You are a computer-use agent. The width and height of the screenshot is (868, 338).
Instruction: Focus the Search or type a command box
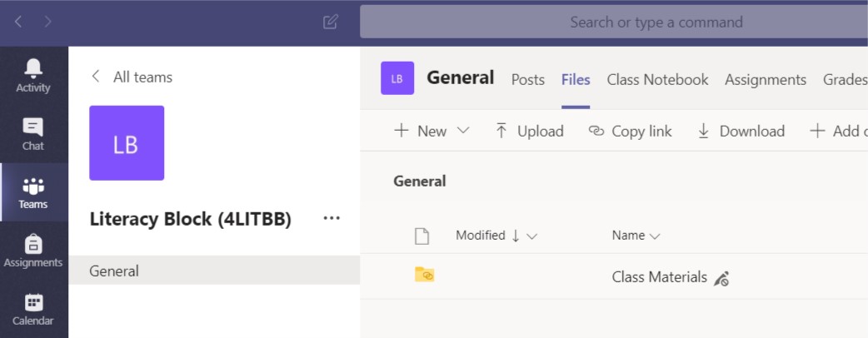pos(613,22)
